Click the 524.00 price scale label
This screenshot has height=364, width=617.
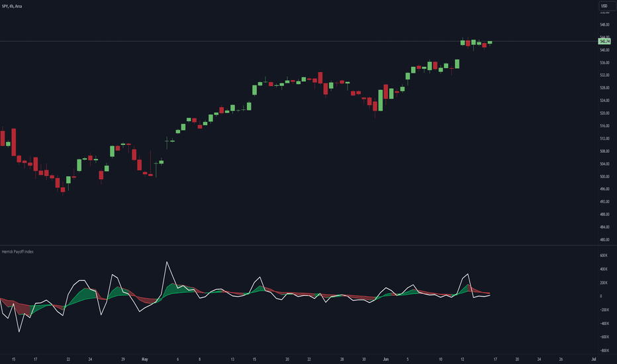pyautogui.click(x=604, y=101)
